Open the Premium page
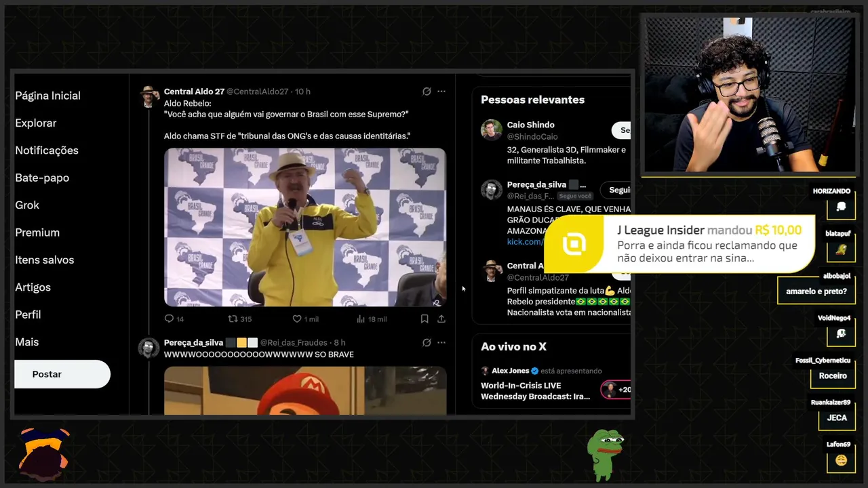The height and width of the screenshot is (488, 868). pos(37,232)
